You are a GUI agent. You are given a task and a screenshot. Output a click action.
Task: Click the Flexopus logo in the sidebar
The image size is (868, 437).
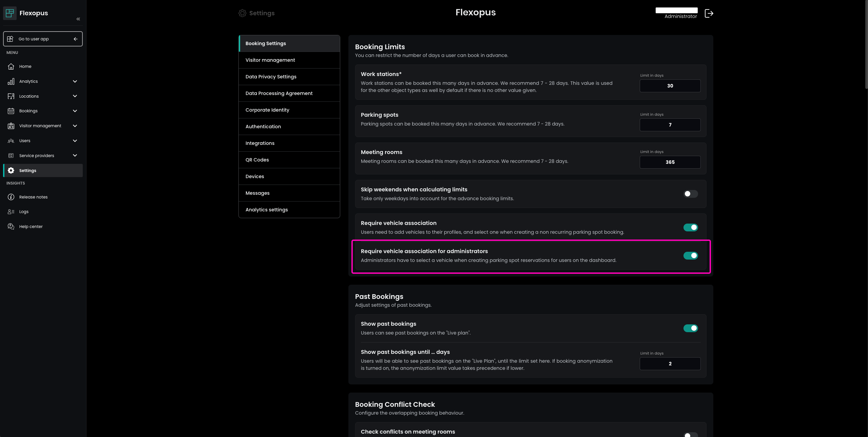[x=10, y=13]
